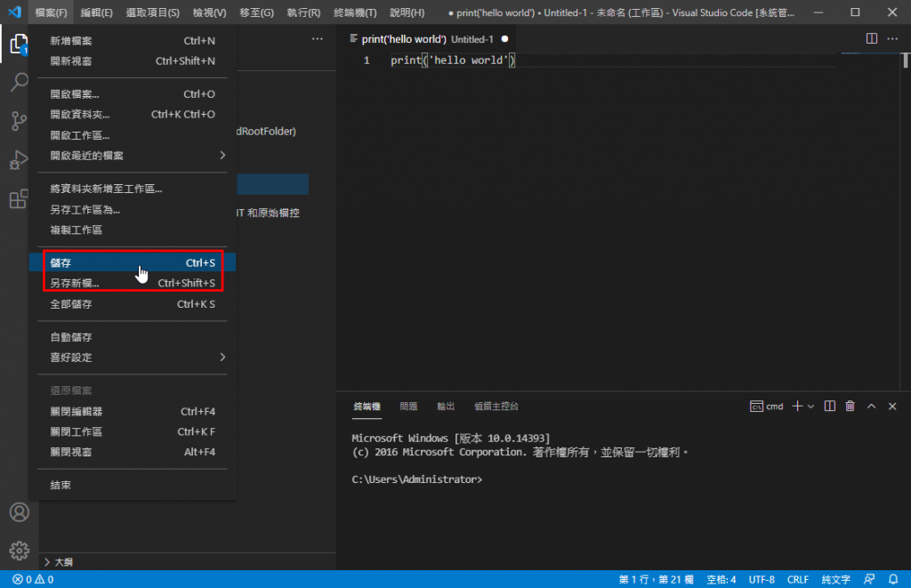Select 全部儲存 Save All entry
The image size is (911, 588).
point(133,304)
